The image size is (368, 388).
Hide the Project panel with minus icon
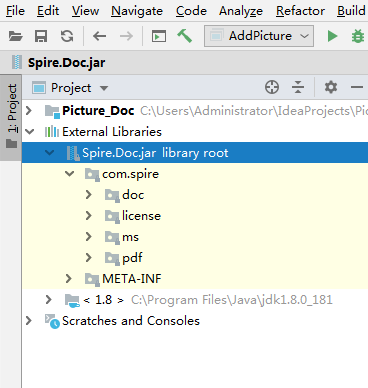pos(357,87)
